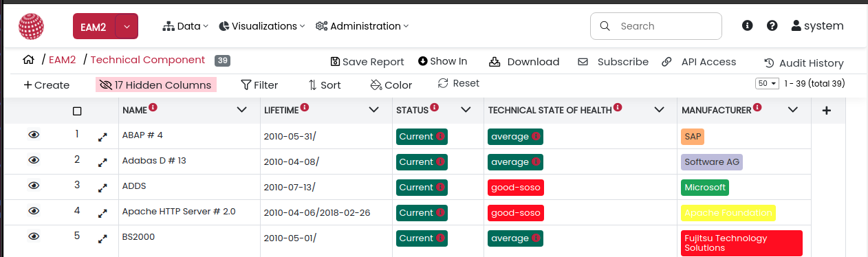Click the EAM2 breadcrumb link
The image size is (868, 257).
(62, 60)
